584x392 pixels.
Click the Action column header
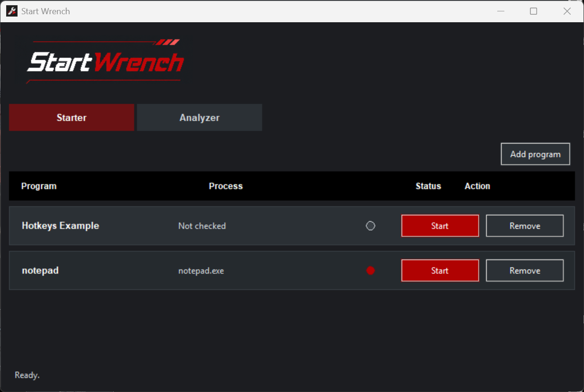click(x=477, y=186)
